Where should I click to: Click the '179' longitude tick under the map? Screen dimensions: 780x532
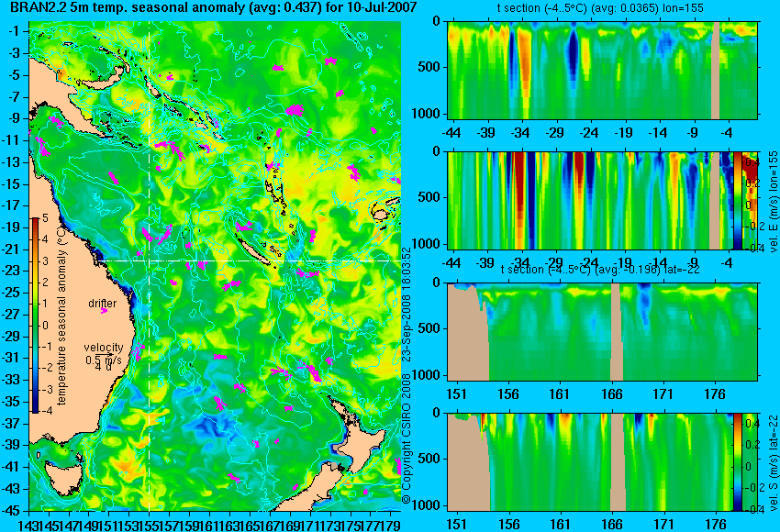tap(390, 525)
